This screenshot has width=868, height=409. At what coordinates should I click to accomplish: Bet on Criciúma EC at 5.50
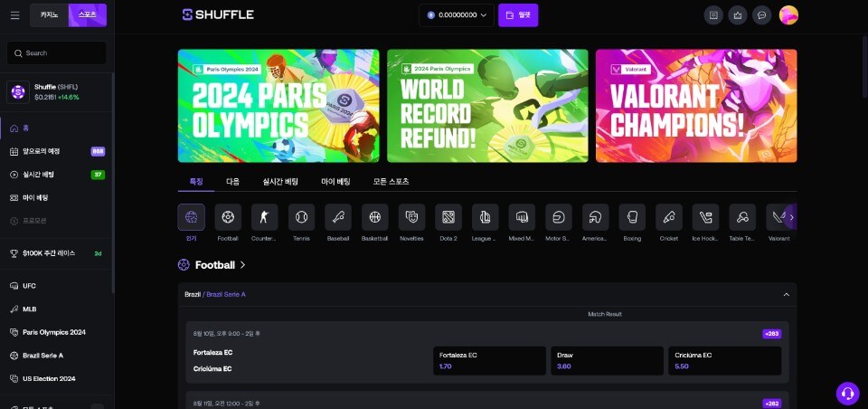click(724, 361)
